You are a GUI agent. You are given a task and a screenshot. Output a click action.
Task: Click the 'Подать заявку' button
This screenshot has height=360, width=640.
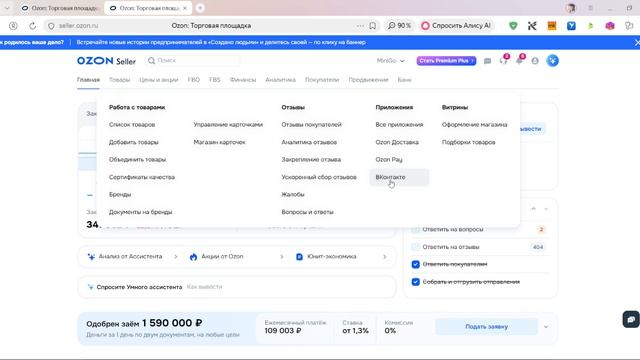[487, 327]
